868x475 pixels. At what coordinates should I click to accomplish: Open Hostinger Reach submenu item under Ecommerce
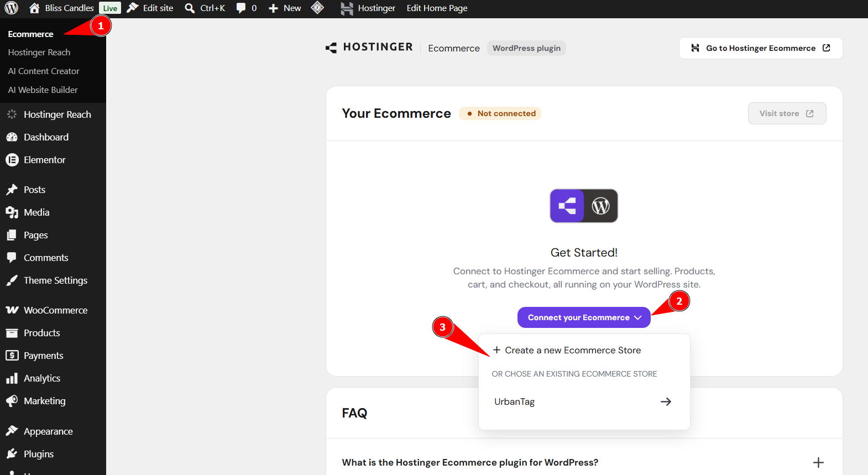39,53
